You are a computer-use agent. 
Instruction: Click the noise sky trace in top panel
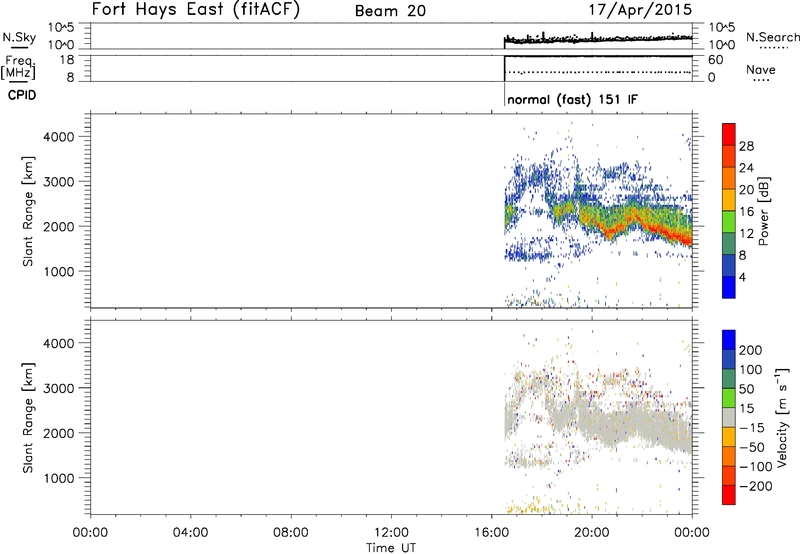point(598,39)
